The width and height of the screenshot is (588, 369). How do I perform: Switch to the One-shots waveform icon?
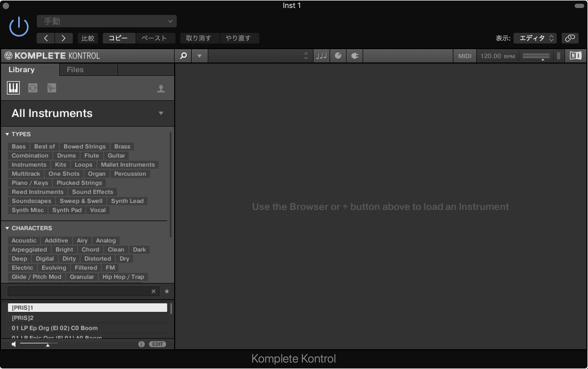click(x=52, y=88)
